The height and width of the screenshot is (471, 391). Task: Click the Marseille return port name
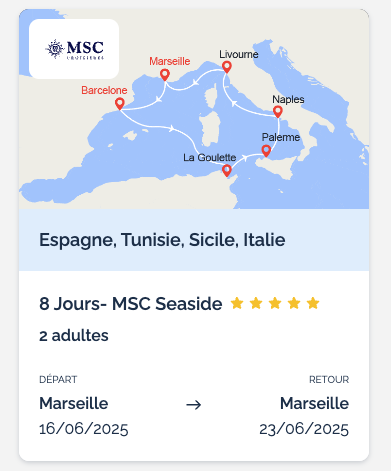314,403
